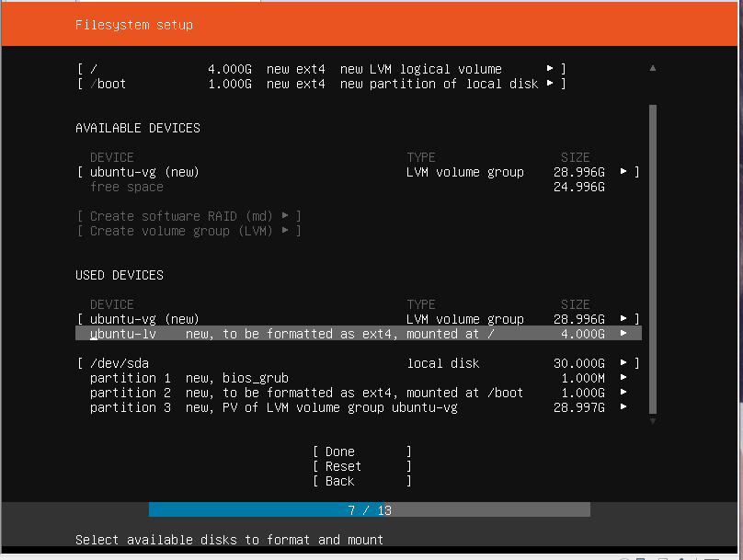The width and height of the screenshot is (743, 560).
Task: Expand arrow for available ubuntu-vg 28.996G
Action: (x=623, y=172)
